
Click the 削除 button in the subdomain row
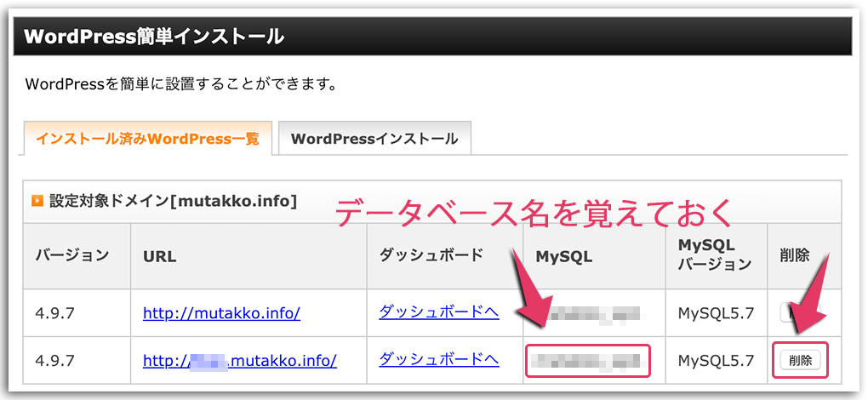pyautogui.click(x=801, y=361)
